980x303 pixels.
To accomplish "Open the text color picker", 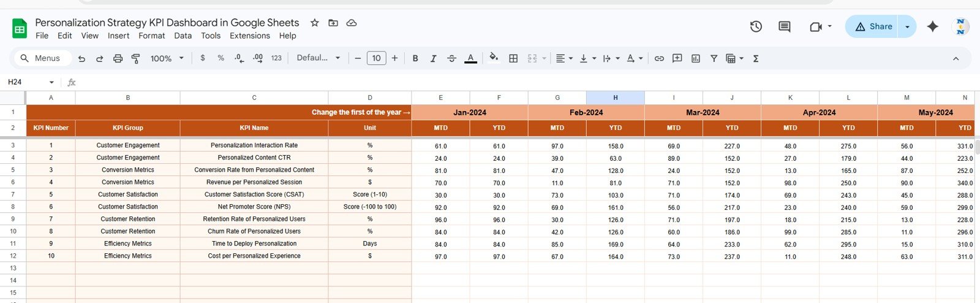I will coord(470,58).
